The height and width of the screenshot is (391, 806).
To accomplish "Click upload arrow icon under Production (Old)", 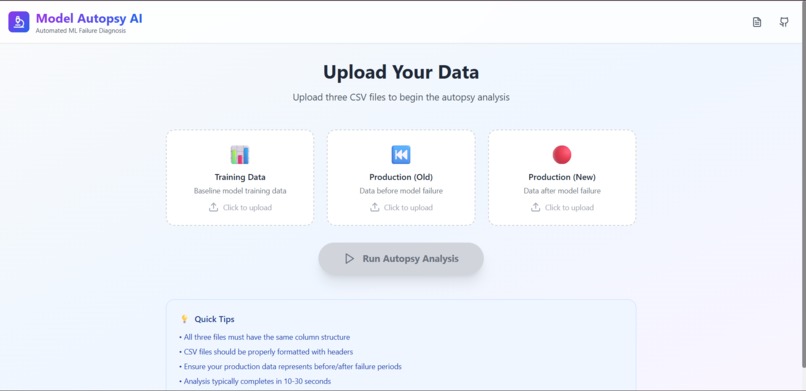I will click(x=375, y=207).
